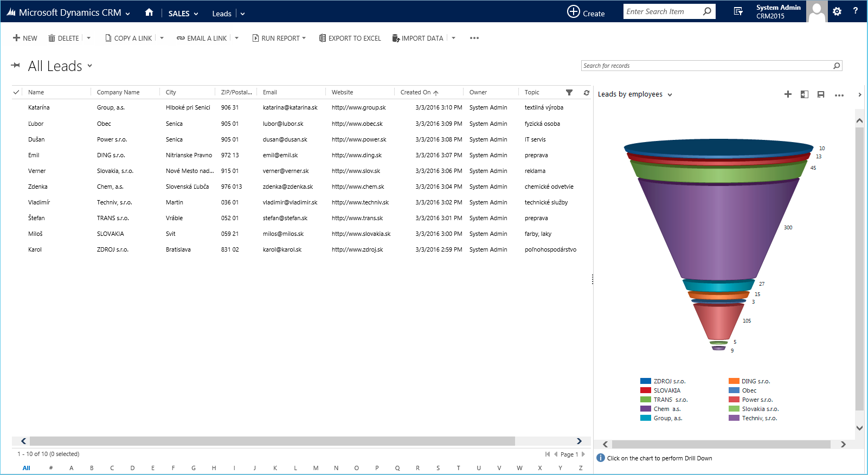
Task: Save the chart with disk icon
Action: (x=821, y=94)
